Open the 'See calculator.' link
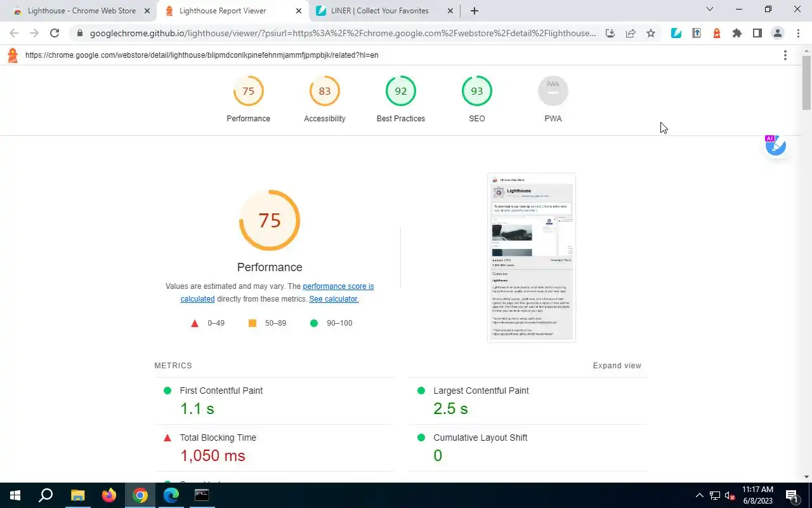The height and width of the screenshot is (508, 812). point(334,299)
